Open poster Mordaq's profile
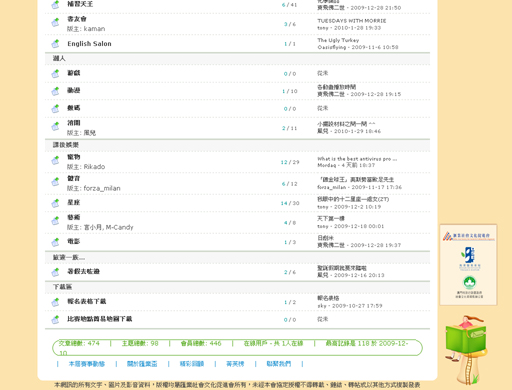 327,165
